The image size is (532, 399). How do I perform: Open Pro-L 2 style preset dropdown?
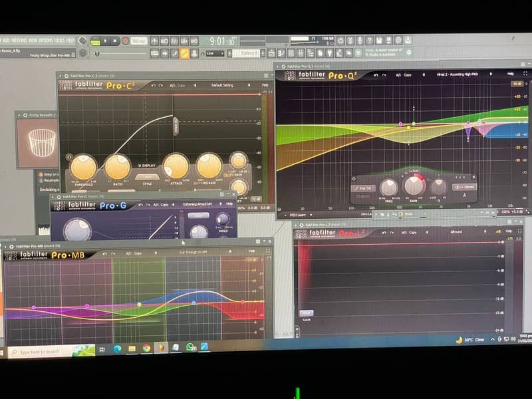point(456,231)
